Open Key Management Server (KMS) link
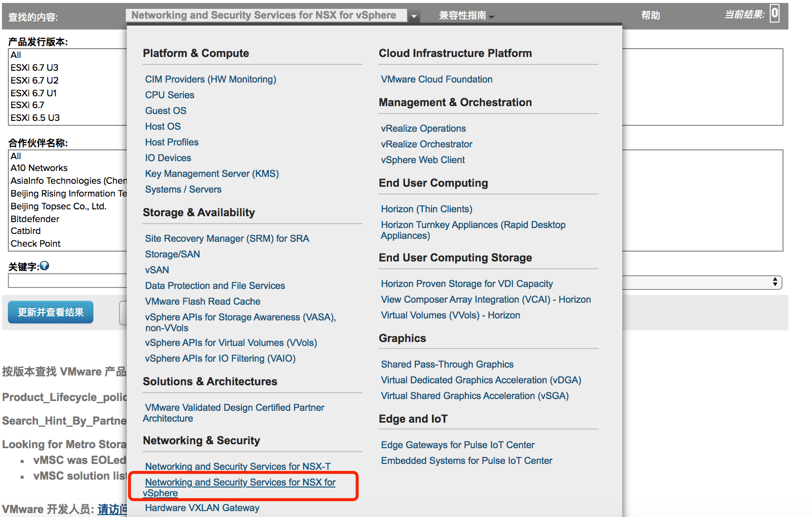This screenshot has height=517, width=812. point(212,173)
